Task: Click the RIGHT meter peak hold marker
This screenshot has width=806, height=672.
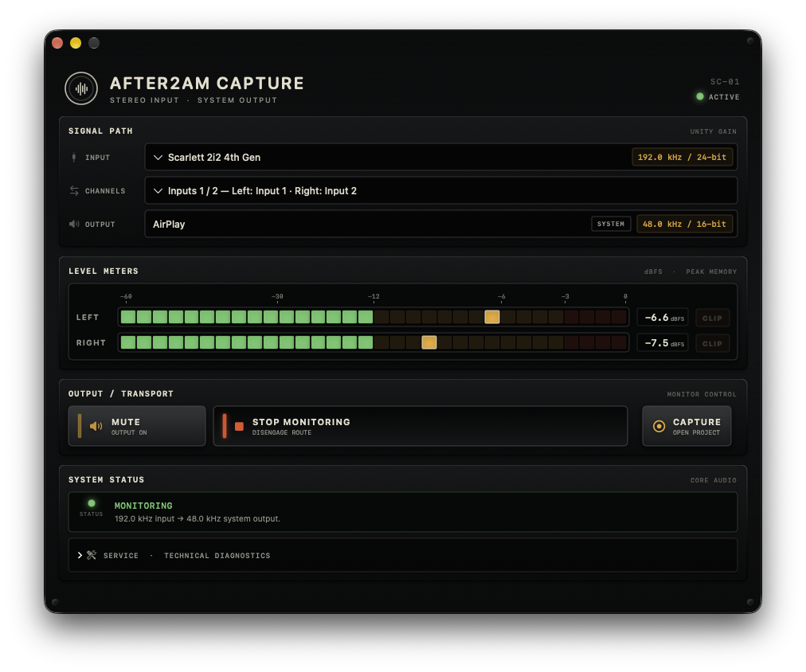Action: coord(429,342)
